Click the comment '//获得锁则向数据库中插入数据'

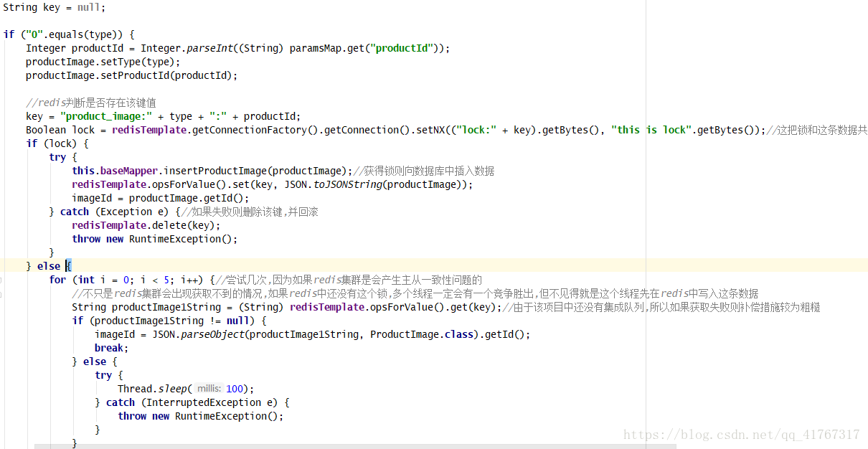coord(424,171)
